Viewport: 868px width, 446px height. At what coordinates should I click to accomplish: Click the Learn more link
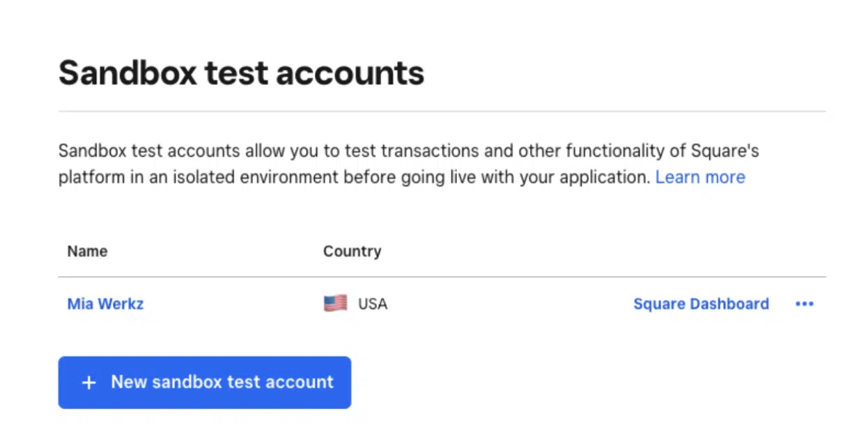tap(699, 177)
